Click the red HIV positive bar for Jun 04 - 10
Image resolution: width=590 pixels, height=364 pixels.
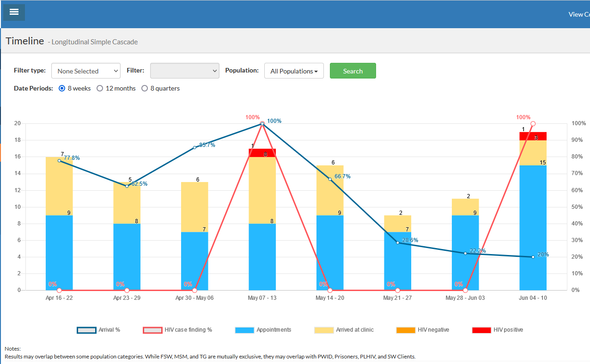(x=533, y=136)
